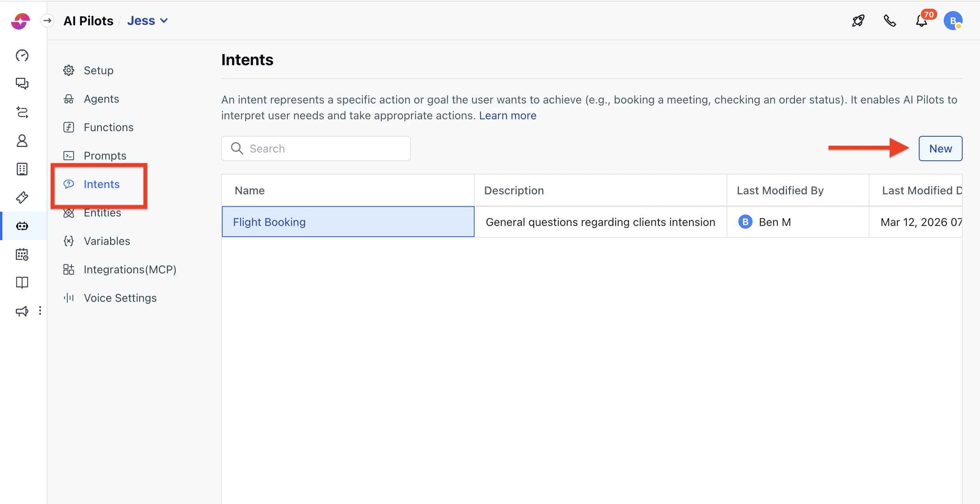Open the phone dialer icon
The width and height of the screenshot is (980, 504).
pyautogui.click(x=890, y=21)
